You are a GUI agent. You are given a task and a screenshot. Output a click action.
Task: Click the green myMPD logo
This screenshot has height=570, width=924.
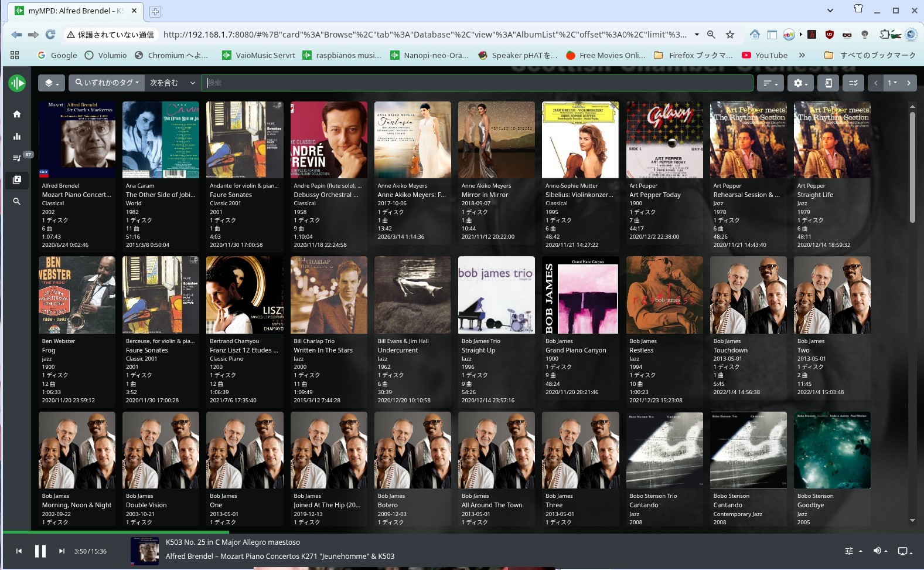[17, 83]
